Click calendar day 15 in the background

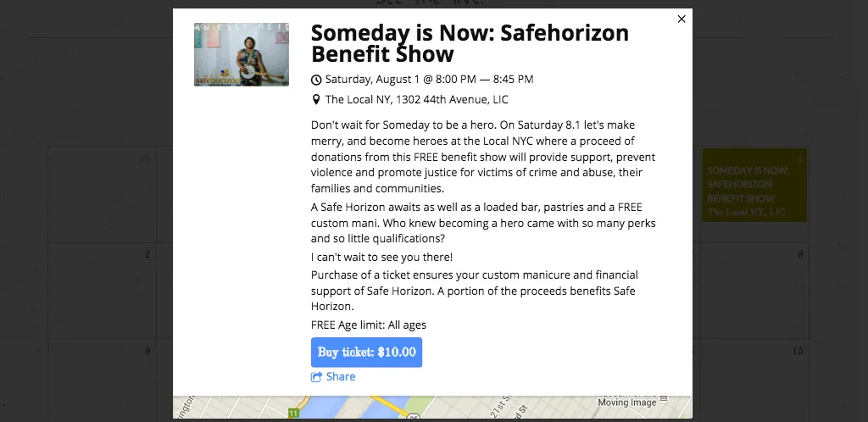pyautogui.click(x=797, y=351)
